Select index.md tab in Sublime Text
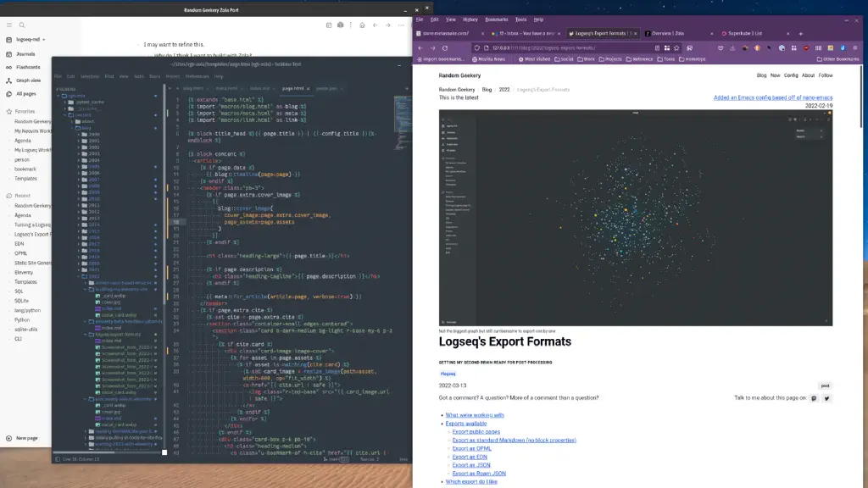 (259, 88)
